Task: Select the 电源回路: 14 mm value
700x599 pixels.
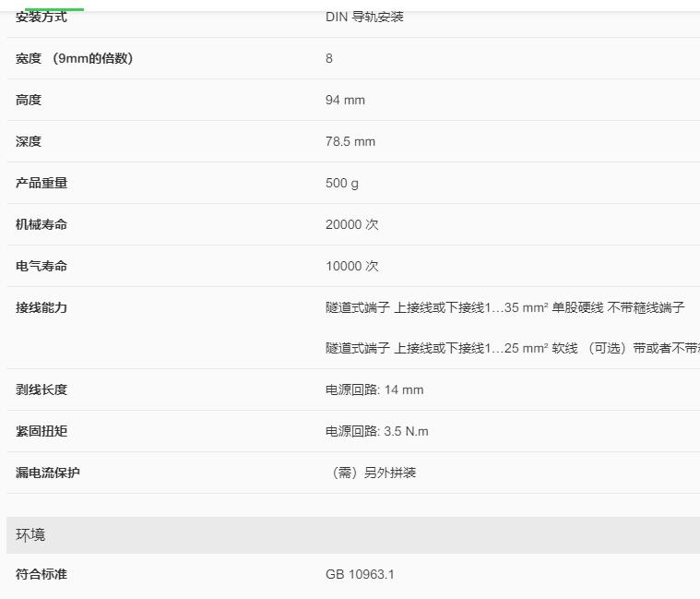Action: tap(374, 389)
